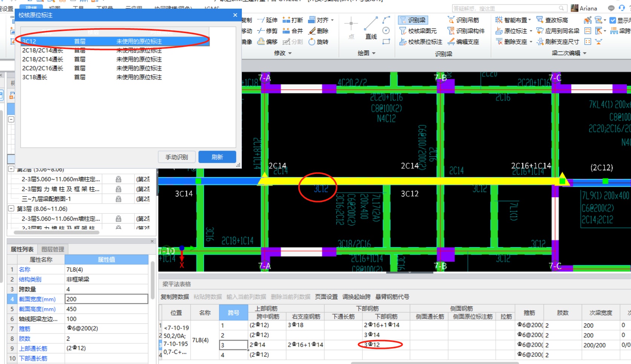Click the 校核梁图元 tool
The height and width of the screenshot is (364, 631).
(x=418, y=31)
